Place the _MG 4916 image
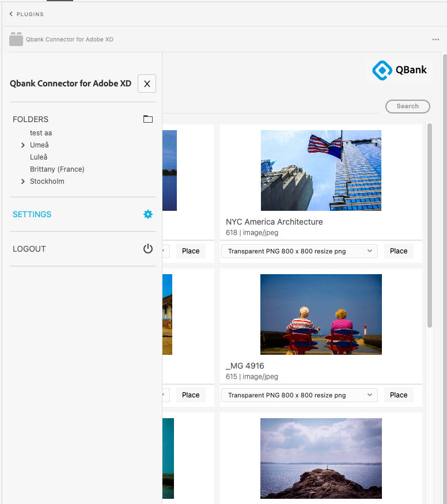The width and height of the screenshot is (447, 504). (x=399, y=395)
